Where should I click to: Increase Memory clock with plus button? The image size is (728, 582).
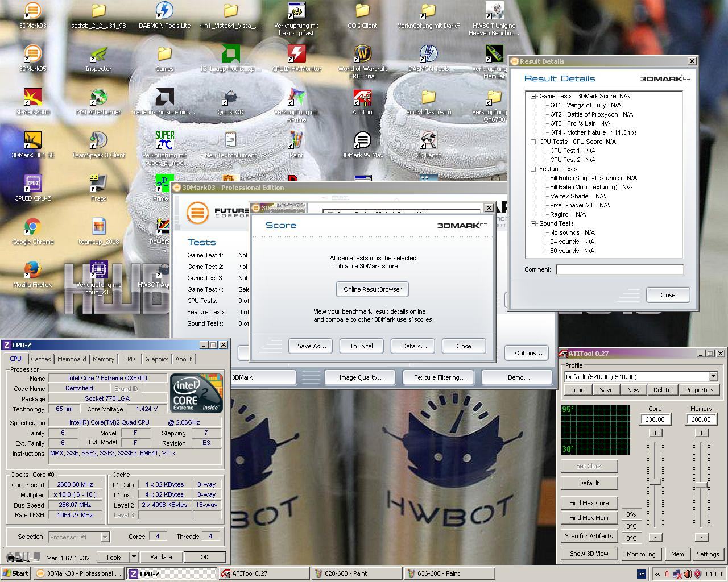point(701,433)
